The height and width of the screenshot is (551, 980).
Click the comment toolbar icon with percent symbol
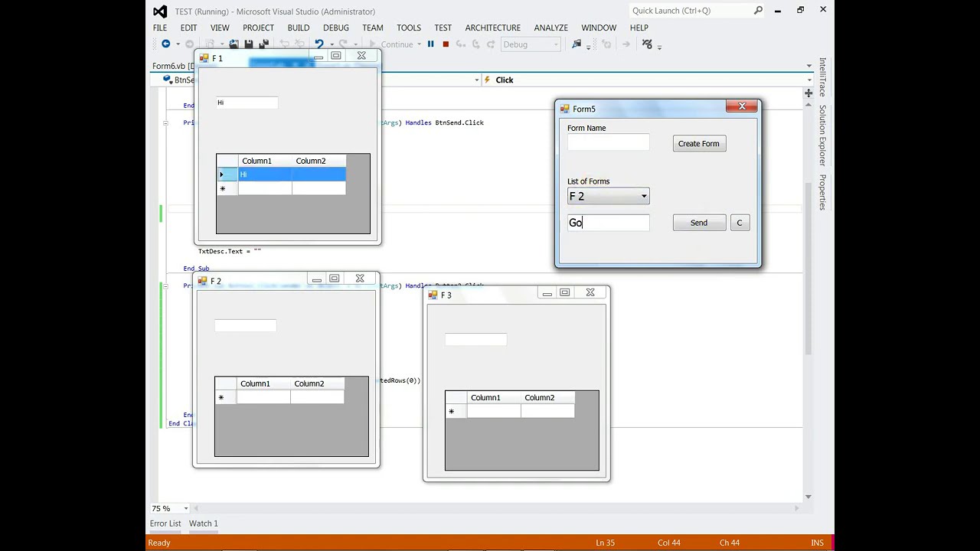click(x=647, y=44)
